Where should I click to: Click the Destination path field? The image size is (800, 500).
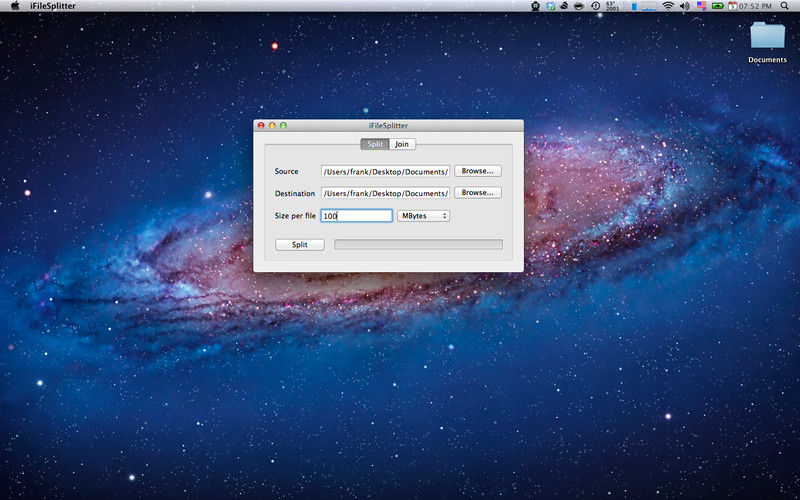pos(385,193)
